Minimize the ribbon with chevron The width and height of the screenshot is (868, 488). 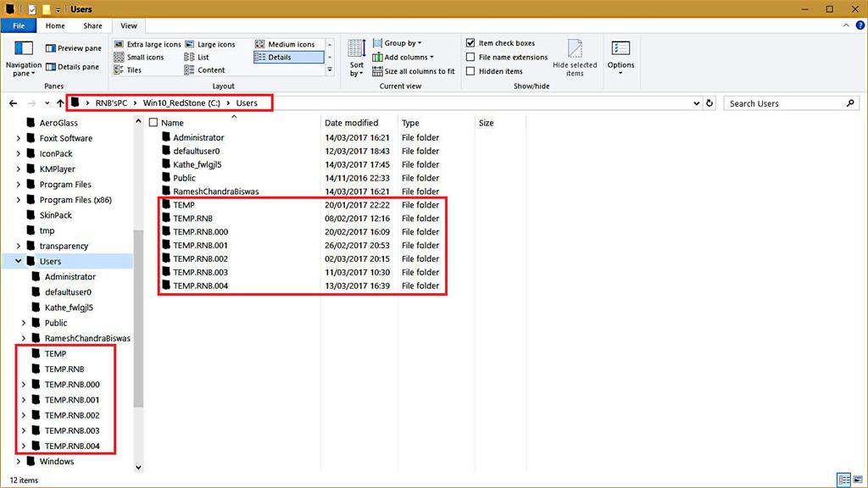846,25
